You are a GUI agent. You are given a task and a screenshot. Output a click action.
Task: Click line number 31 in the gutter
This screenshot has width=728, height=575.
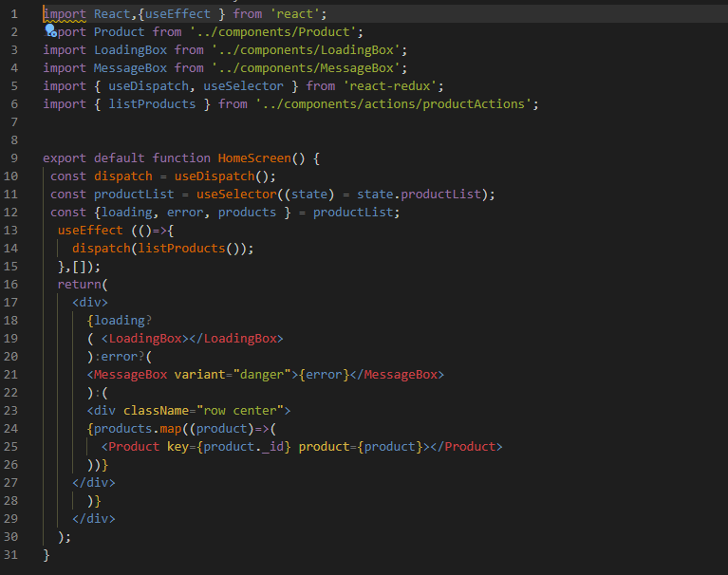coord(10,554)
